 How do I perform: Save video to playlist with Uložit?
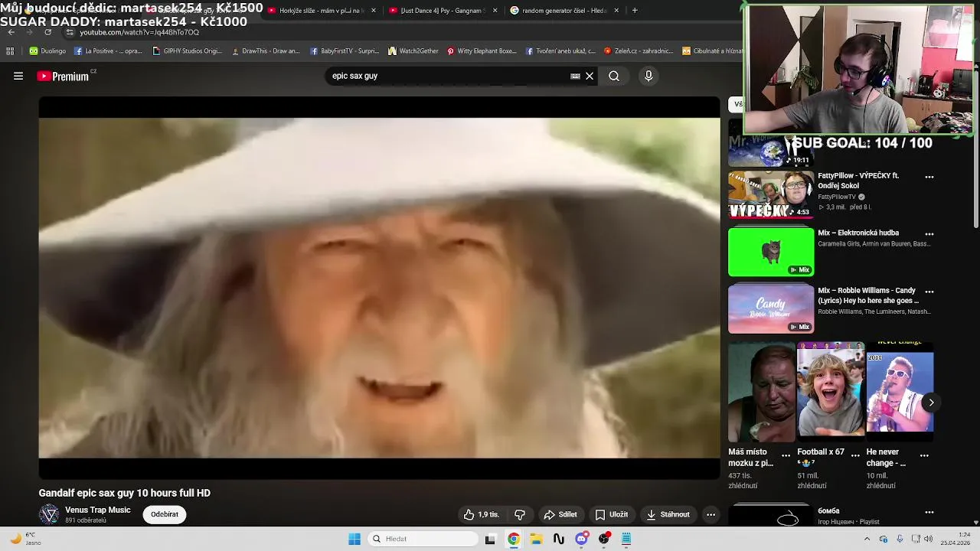click(612, 514)
